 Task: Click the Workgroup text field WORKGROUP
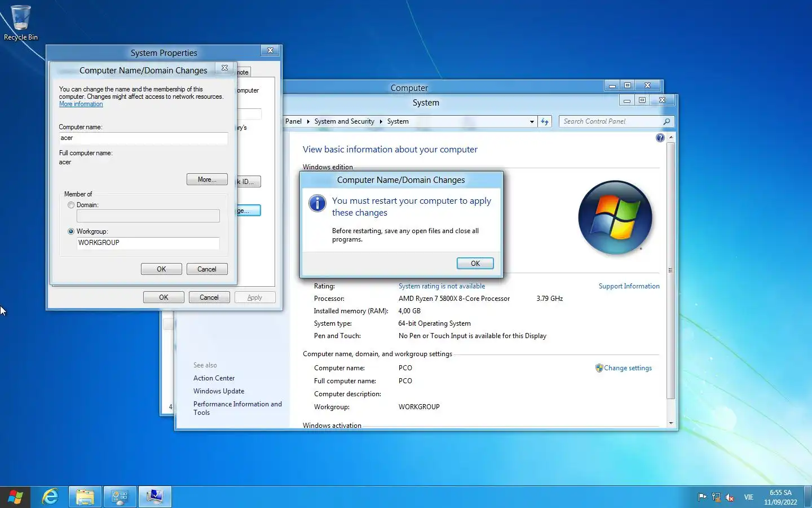[x=148, y=243]
